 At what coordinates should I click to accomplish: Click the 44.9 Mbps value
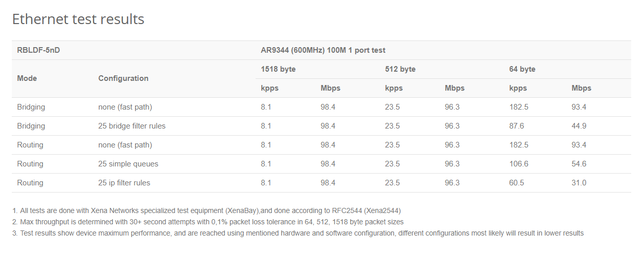(x=579, y=126)
